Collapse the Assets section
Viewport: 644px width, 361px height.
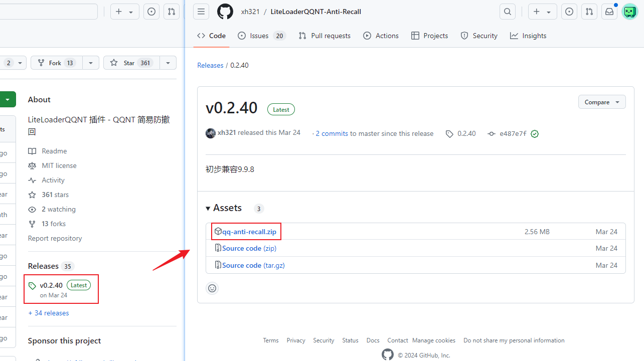[x=224, y=208]
